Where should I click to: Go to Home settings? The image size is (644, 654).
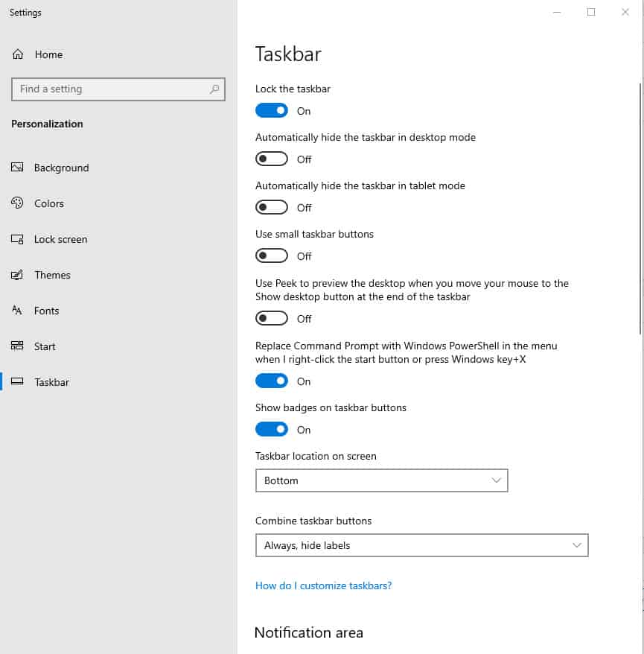pos(49,54)
